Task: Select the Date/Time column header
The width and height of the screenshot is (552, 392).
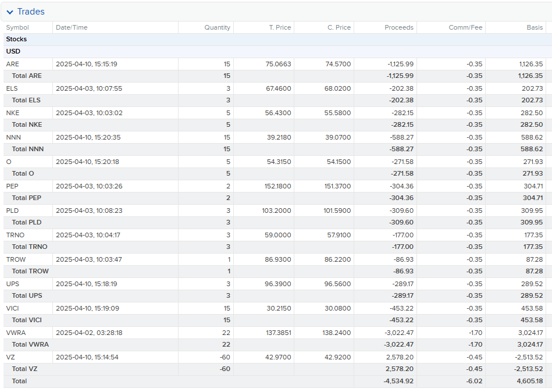Action: pos(72,27)
